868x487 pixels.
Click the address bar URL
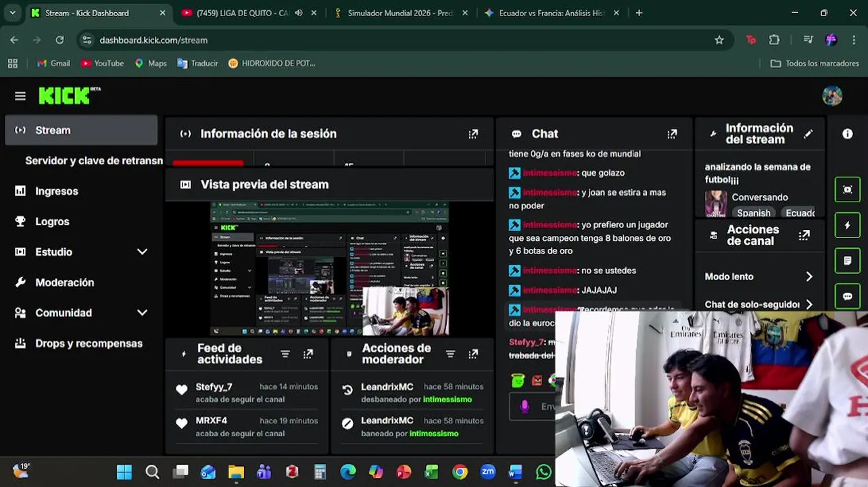pos(153,40)
